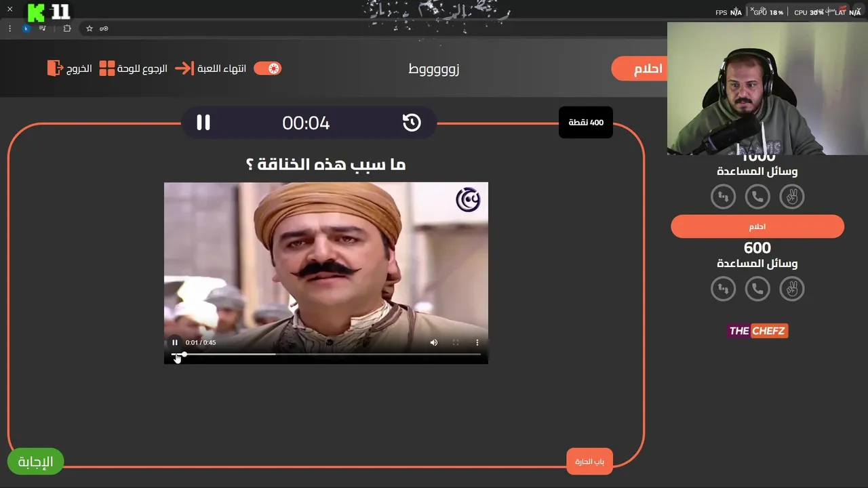
Task: Click the 600 team score
Action: coord(757,247)
